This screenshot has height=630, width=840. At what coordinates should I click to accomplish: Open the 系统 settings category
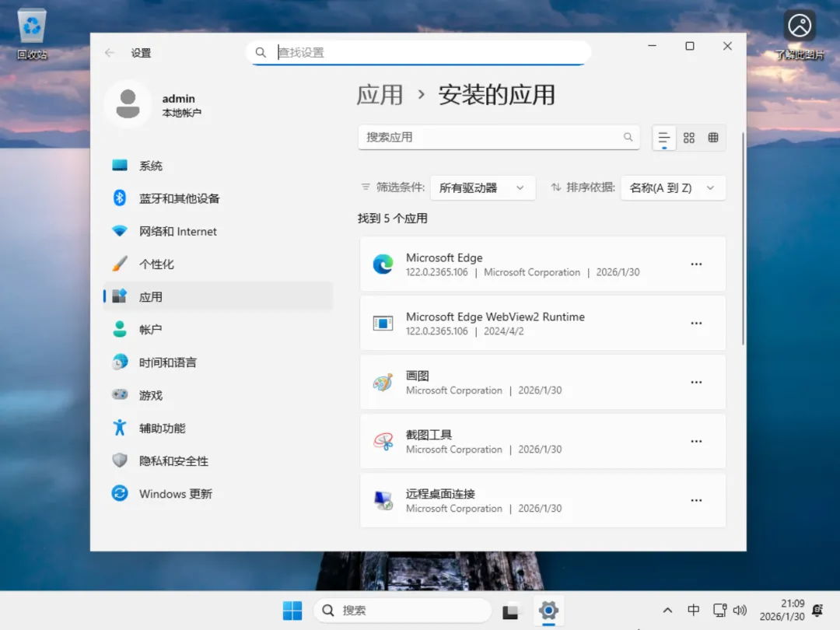(218, 166)
